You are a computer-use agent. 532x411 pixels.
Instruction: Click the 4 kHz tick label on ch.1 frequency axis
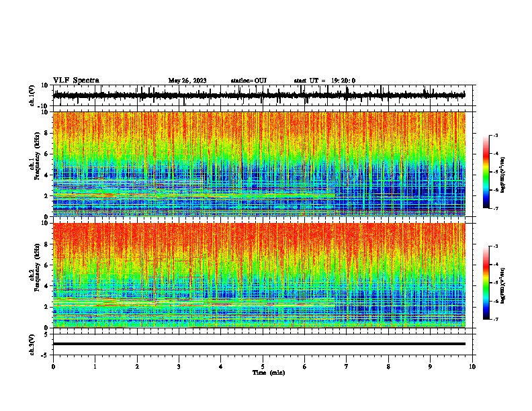(46, 175)
